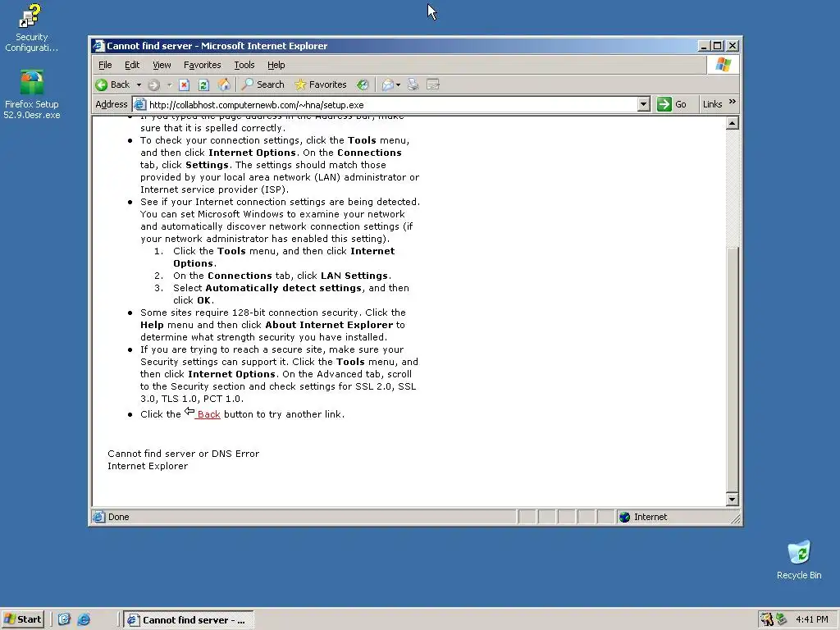
Task: Open the Forward history dropdown arrow
Action: [169, 84]
